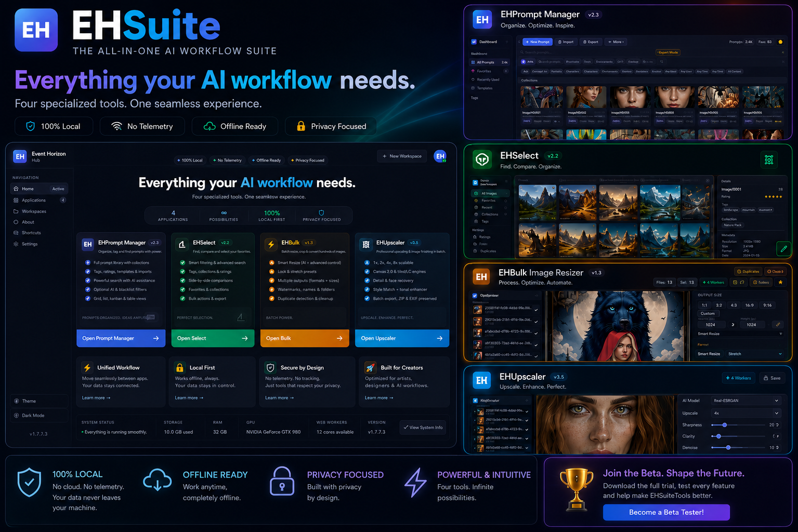Click the Shortcuts icon in Hub sidebar
Viewport: 798px width, 532px height.
(x=16, y=233)
